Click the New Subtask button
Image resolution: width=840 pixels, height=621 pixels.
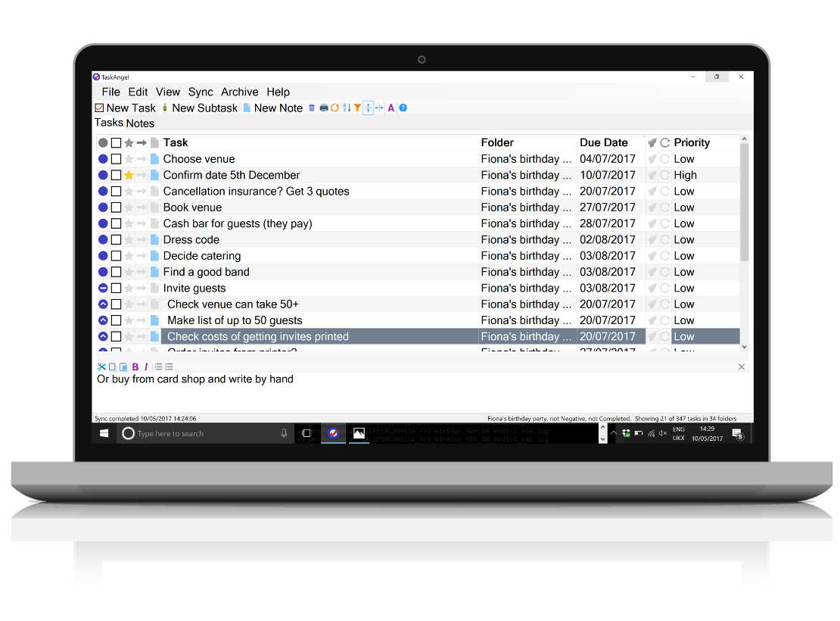[x=200, y=108]
